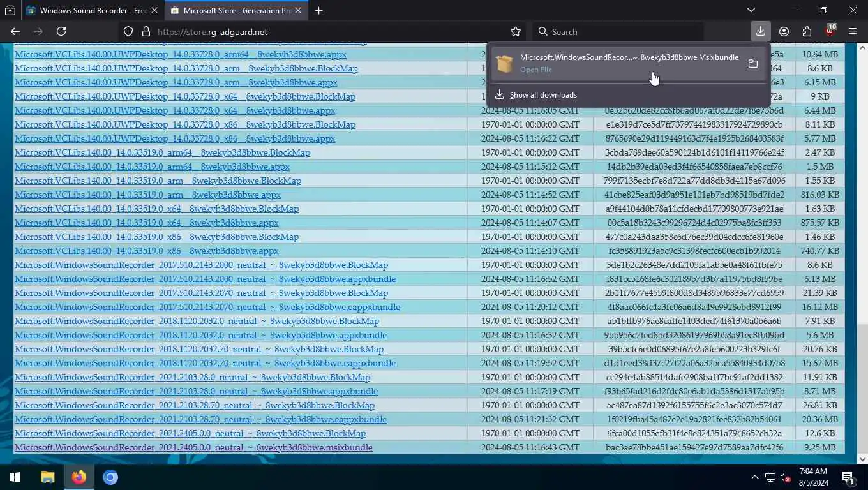Open VCLibs.140.00_14.0.33519.0_arm64 appx link
Image resolution: width=868 pixels, height=490 pixels.
click(x=152, y=167)
